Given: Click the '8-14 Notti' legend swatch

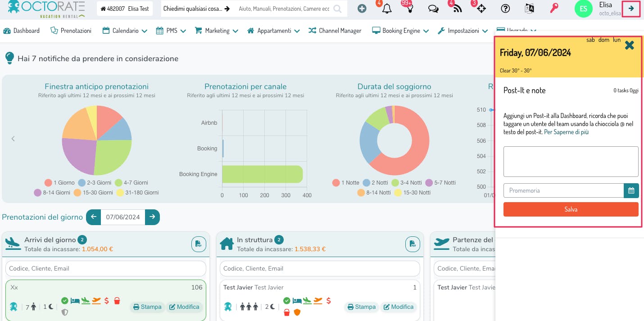Looking at the screenshot, I should pos(361,193).
